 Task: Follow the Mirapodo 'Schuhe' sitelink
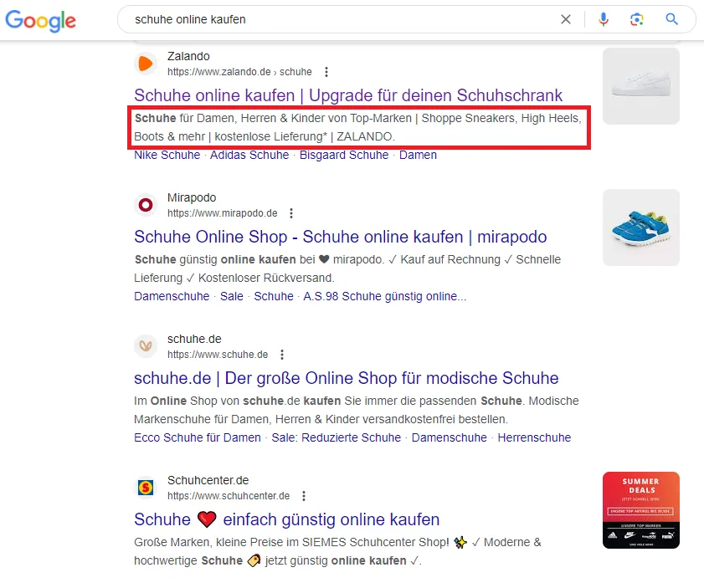[274, 296]
